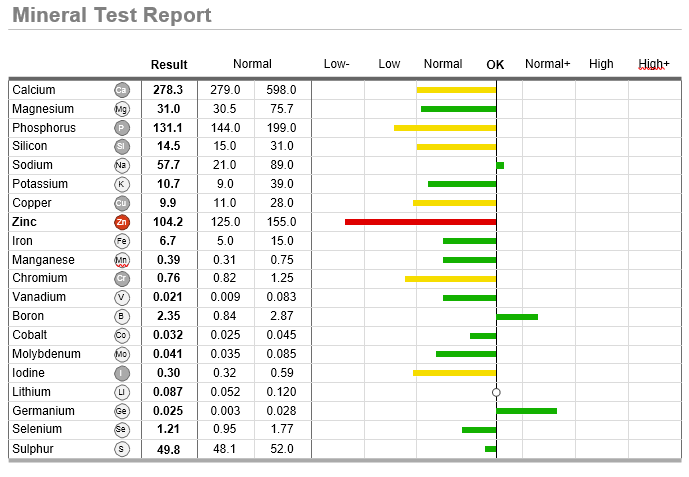689x477 pixels.
Task: Click the Iron Fe element icon
Action: pyautogui.click(x=122, y=241)
